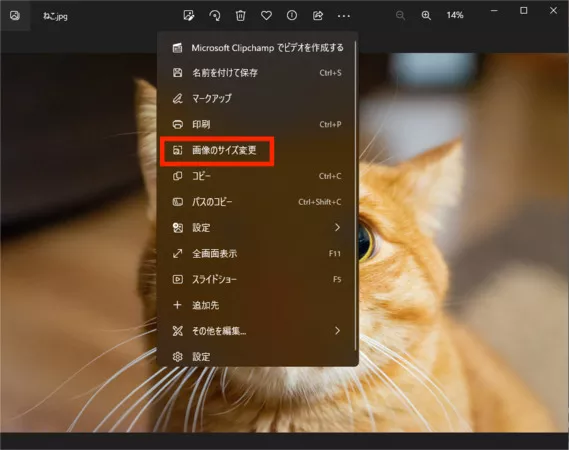This screenshot has width=569, height=450.
Task: Open file info with the circled i icon
Action: pyautogui.click(x=292, y=15)
